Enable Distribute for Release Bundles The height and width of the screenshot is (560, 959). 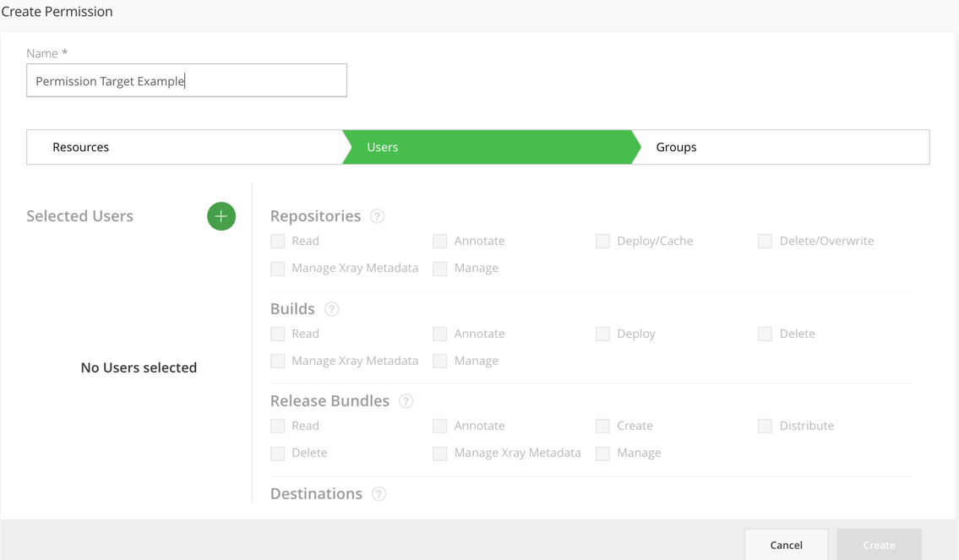[765, 426]
